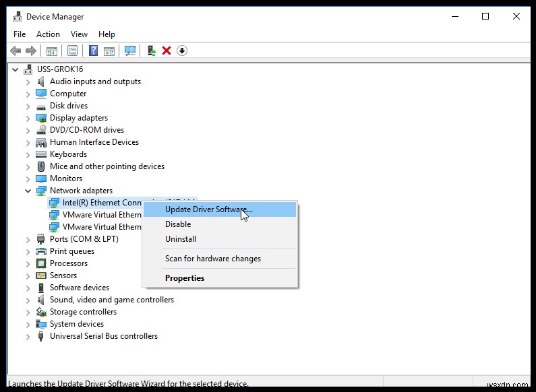Click the Disable down-arrow toolbar icon

[182, 51]
